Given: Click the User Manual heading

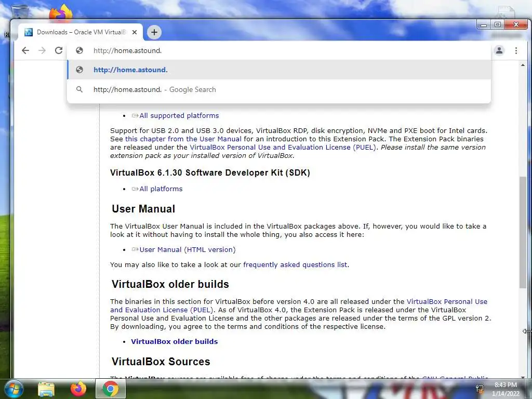Looking at the screenshot, I should click(x=143, y=209).
